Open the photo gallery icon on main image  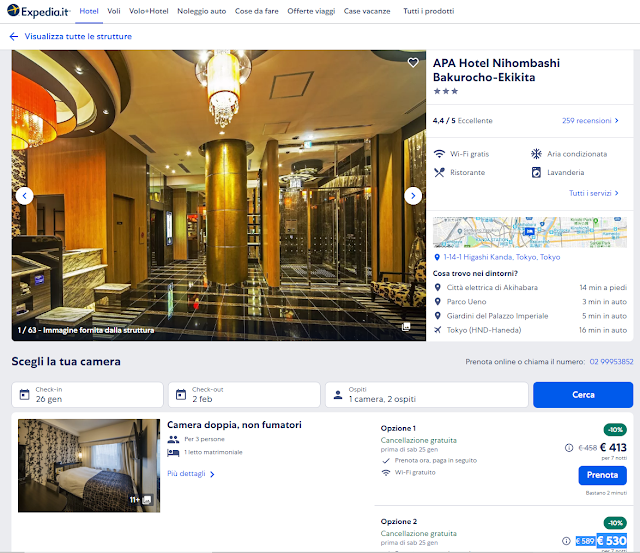pyautogui.click(x=406, y=327)
